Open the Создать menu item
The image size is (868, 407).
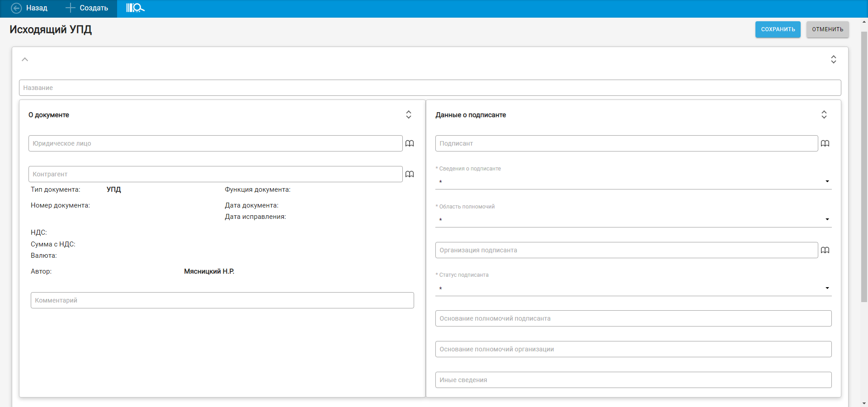(87, 8)
